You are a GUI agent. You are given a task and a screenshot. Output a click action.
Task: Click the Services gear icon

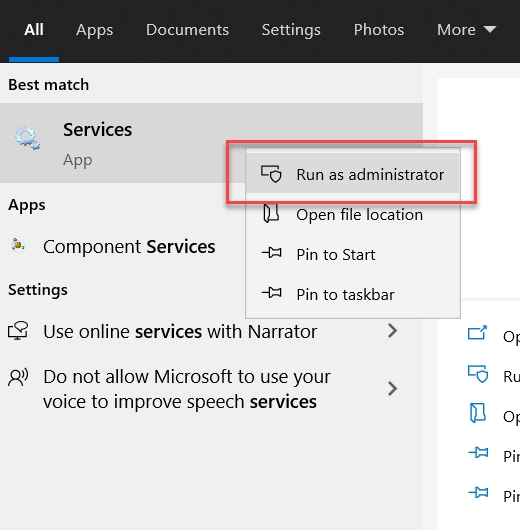tap(27, 138)
